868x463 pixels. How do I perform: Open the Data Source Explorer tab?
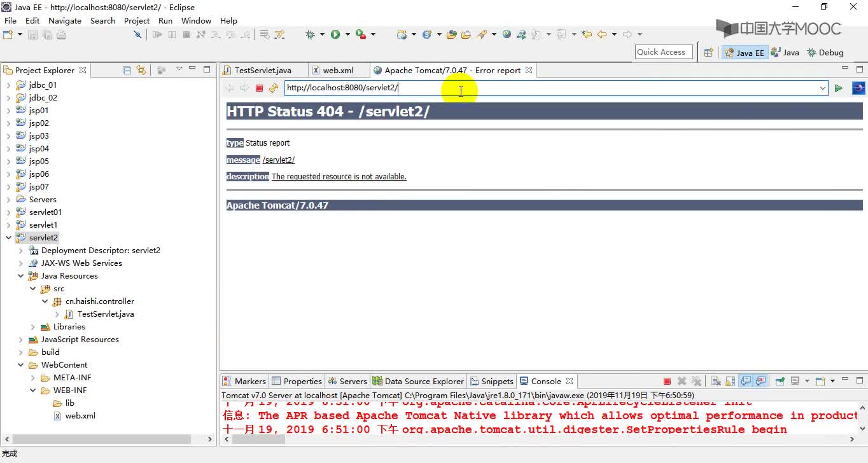(418, 381)
